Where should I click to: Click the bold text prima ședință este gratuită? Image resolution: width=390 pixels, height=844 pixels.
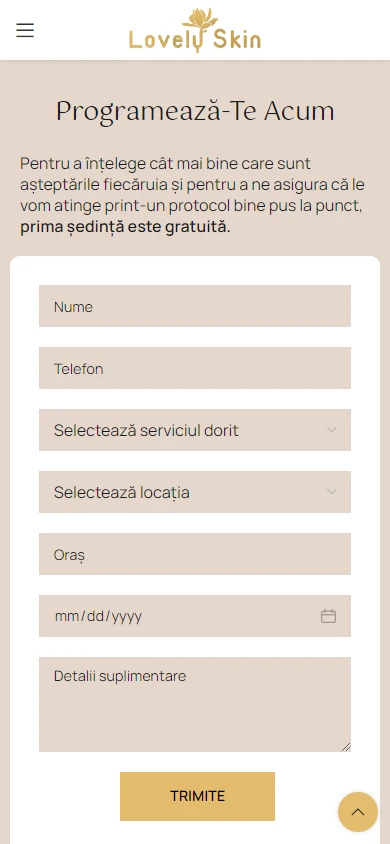(125, 228)
